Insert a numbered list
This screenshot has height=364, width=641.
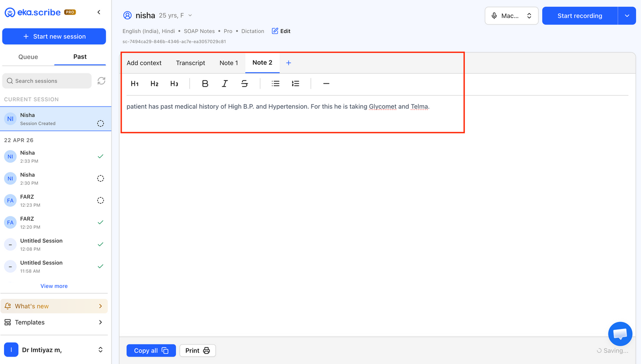[x=295, y=84]
